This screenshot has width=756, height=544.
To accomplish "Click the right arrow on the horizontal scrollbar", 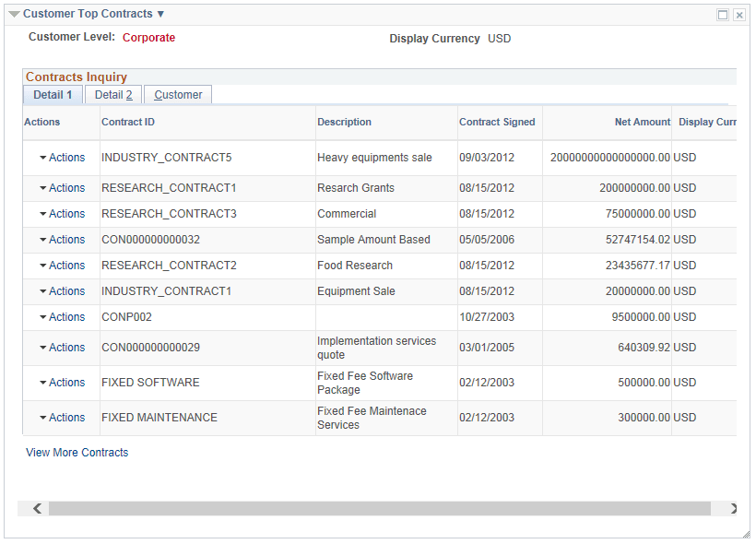I will point(734,508).
